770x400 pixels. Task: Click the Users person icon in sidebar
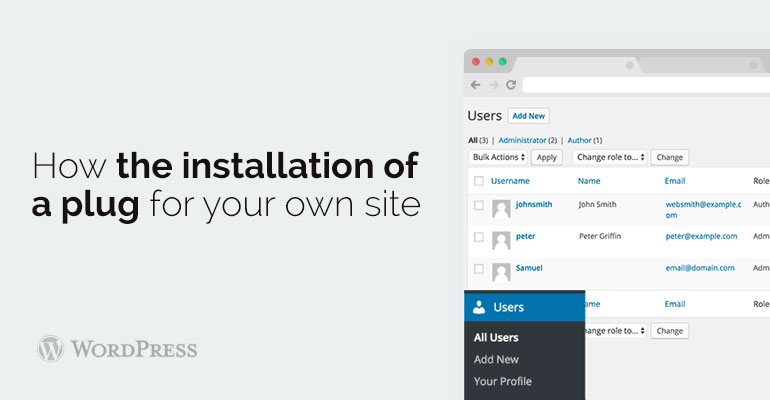click(479, 308)
